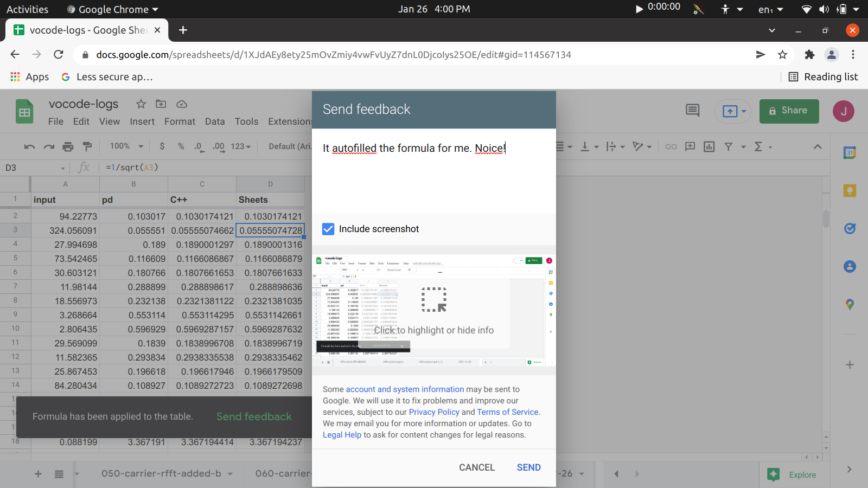Click screenshot preview to highlight or hide info
Image resolution: width=868 pixels, height=488 pixels.
tap(434, 312)
